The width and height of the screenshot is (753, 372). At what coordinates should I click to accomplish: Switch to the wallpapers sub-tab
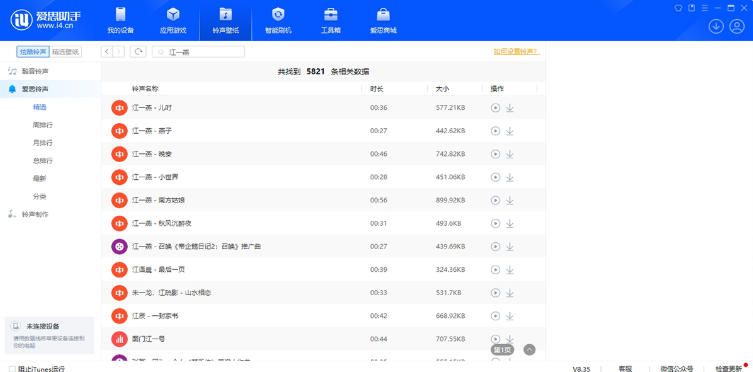pyautogui.click(x=66, y=52)
